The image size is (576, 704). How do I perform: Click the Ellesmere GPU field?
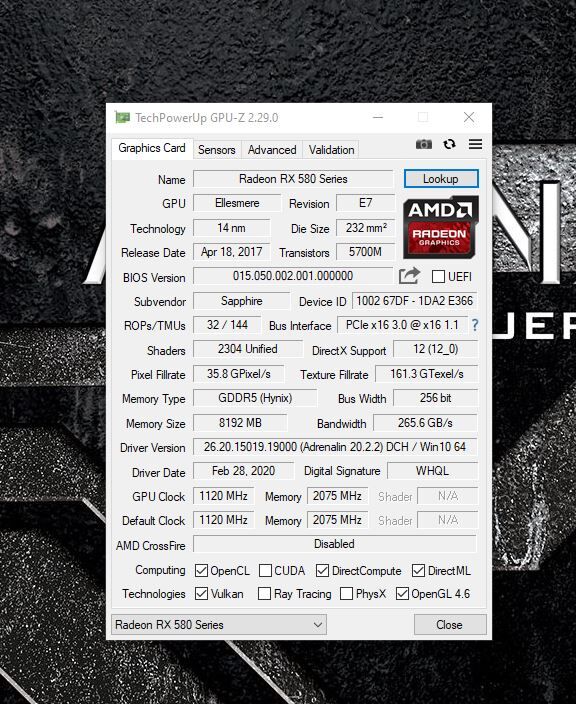(x=237, y=203)
